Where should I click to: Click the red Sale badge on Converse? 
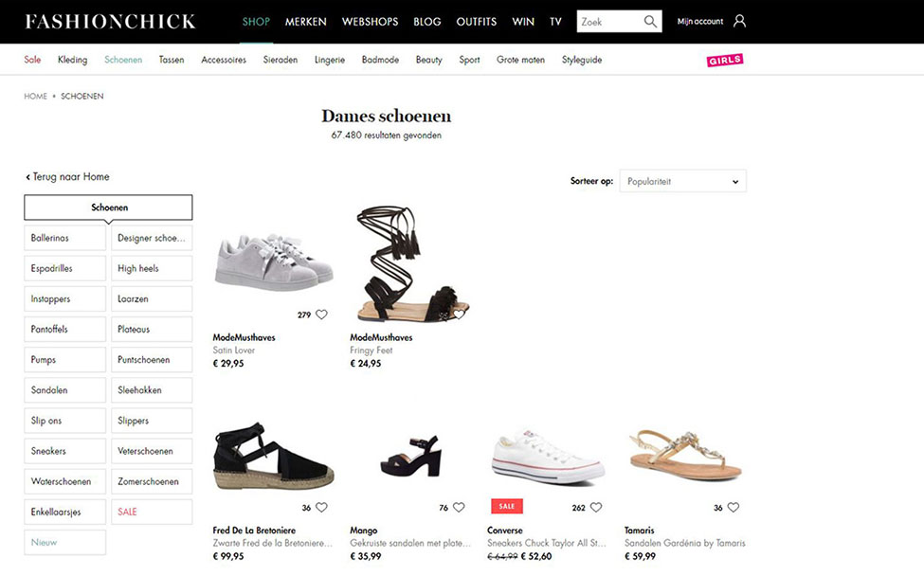506,507
